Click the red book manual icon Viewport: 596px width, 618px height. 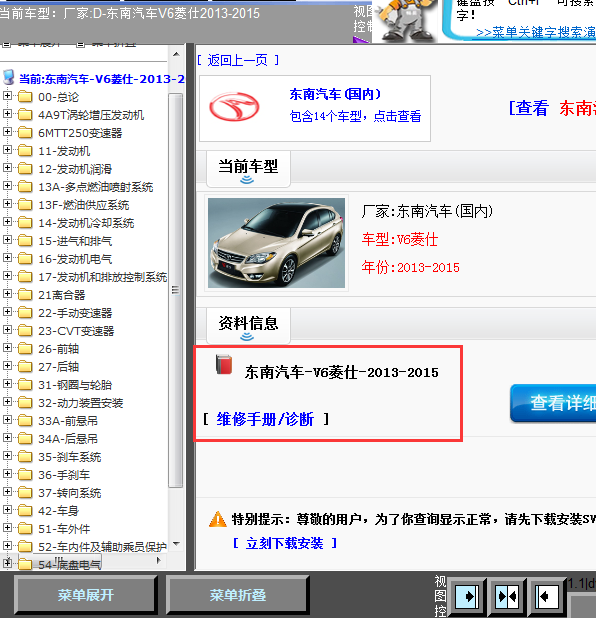click(x=224, y=364)
